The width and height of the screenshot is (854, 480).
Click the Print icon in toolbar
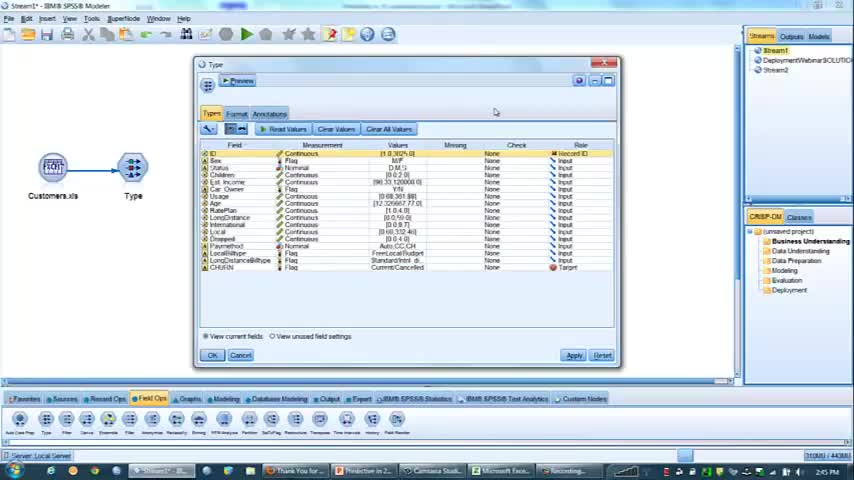(x=67, y=34)
